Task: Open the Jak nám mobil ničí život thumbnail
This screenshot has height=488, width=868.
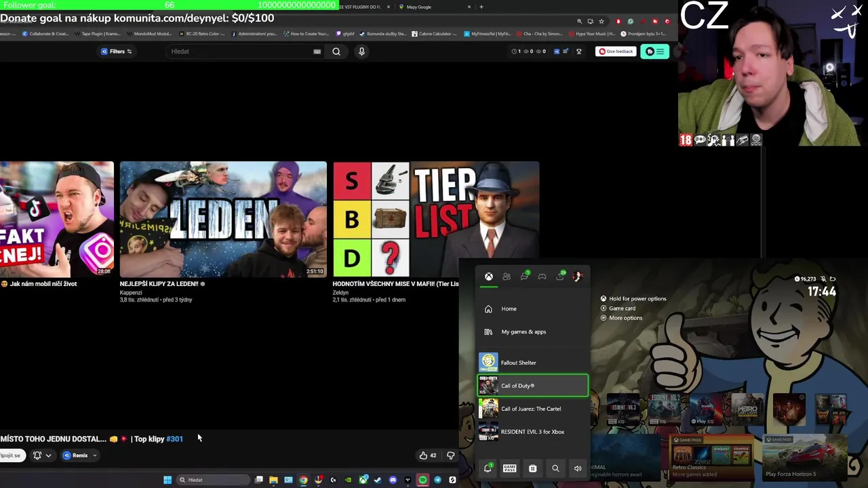Action: [57, 219]
